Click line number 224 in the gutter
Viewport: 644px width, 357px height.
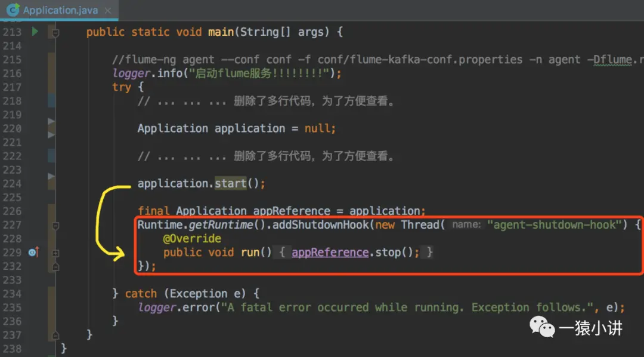12,183
